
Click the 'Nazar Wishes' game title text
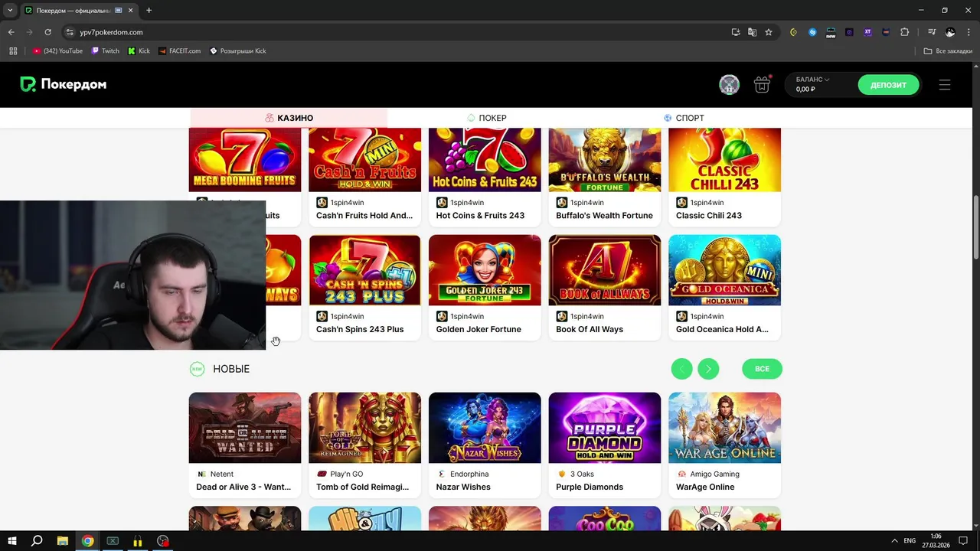coord(463,487)
